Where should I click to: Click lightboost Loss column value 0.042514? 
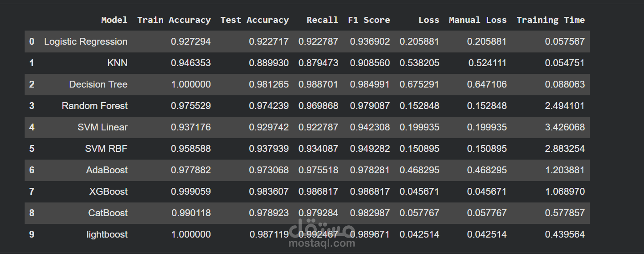click(x=420, y=234)
